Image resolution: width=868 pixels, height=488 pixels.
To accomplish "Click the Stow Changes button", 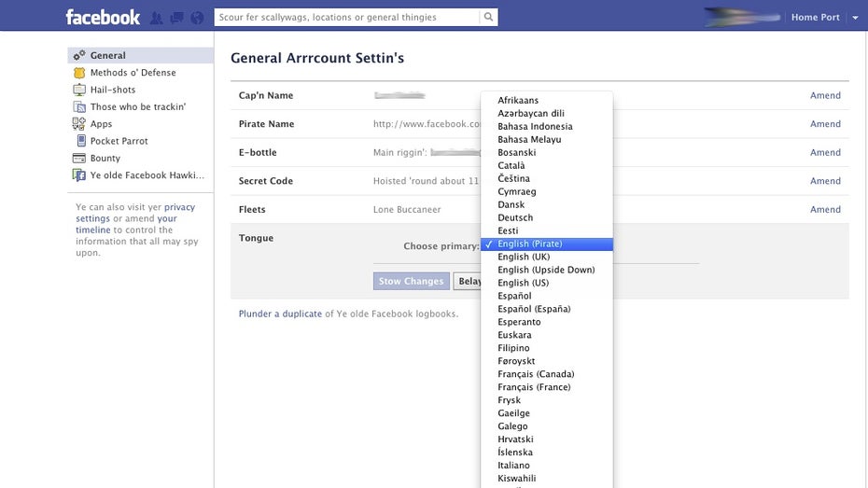I will pyautogui.click(x=412, y=281).
